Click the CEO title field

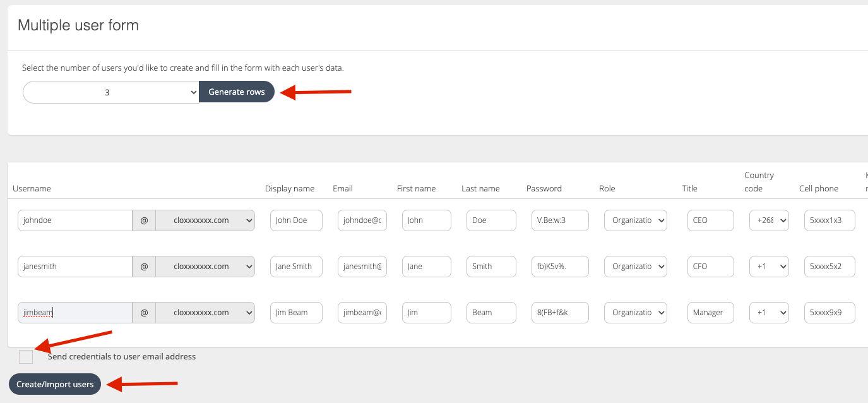coord(710,220)
